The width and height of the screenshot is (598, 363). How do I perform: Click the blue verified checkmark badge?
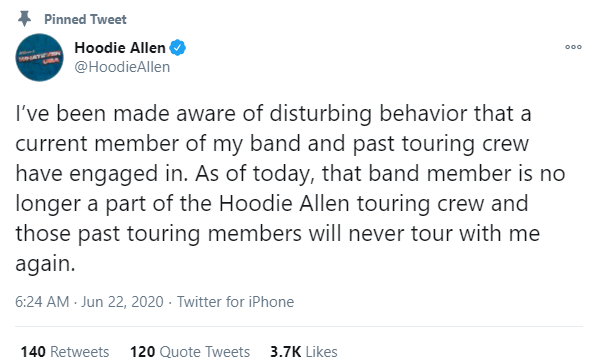[178, 48]
